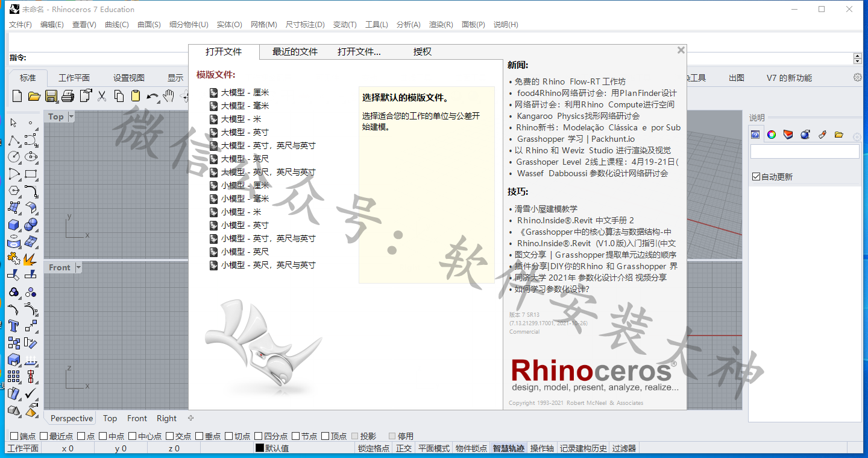This screenshot has height=458, width=868.
Task: Select the Fillet curves tool
Action: (x=31, y=191)
